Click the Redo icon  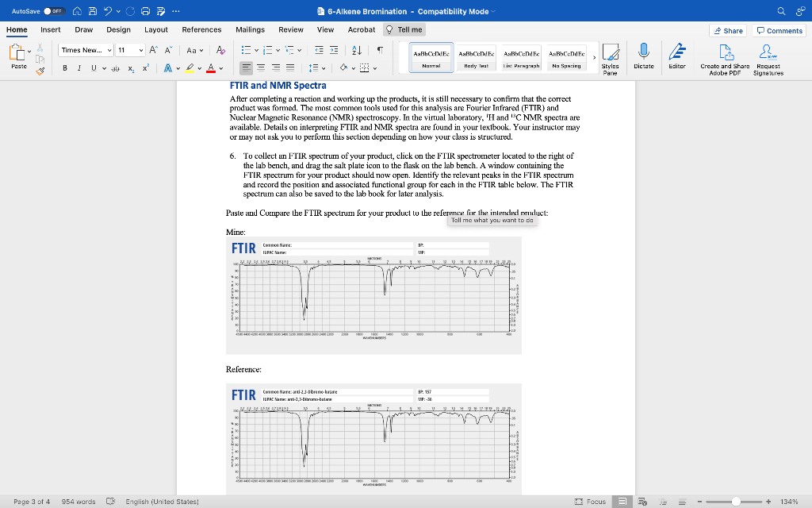pyautogui.click(x=131, y=11)
